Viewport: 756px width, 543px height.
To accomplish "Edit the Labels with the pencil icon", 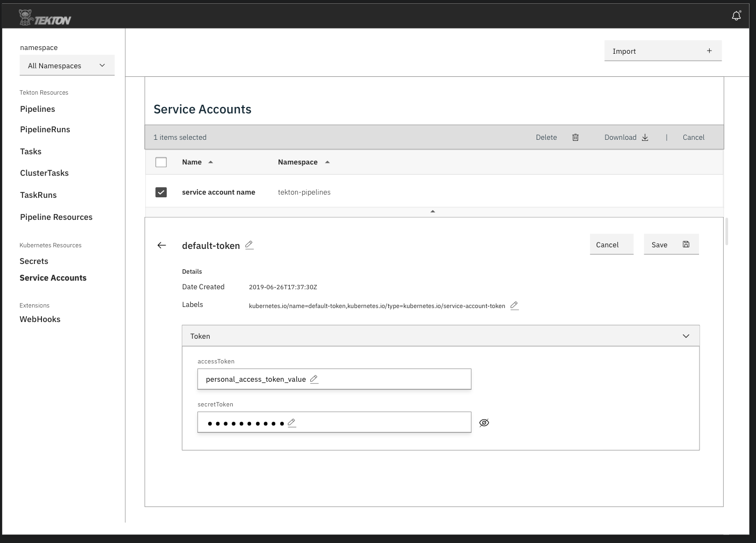I will [514, 305].
